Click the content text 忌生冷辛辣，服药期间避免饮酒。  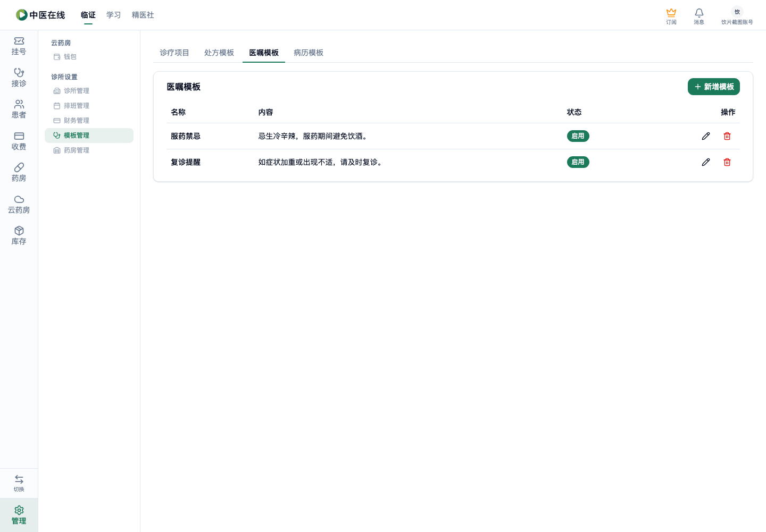click(x=313, y=136)
